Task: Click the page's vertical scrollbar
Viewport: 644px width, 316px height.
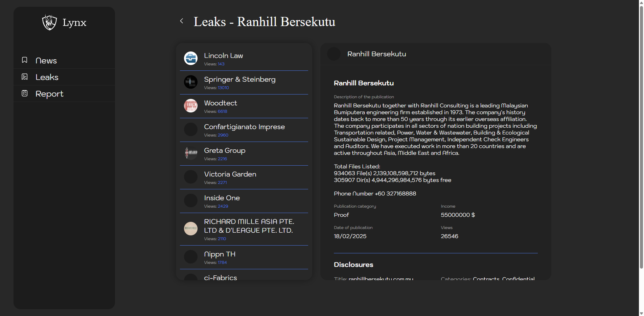Action: (641, 135)
